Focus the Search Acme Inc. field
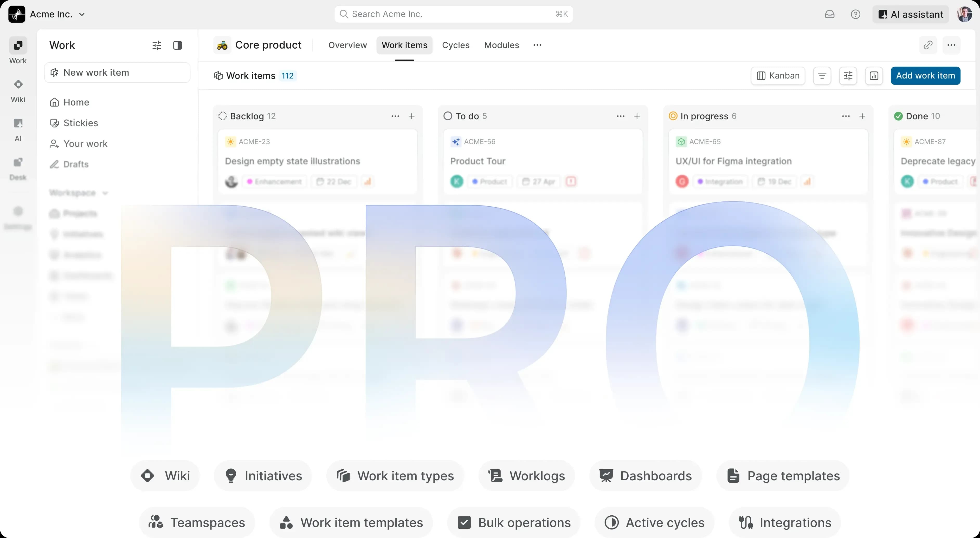Viewport: 980px width, 538px height. pyautogui.click(x=454, y=15)
